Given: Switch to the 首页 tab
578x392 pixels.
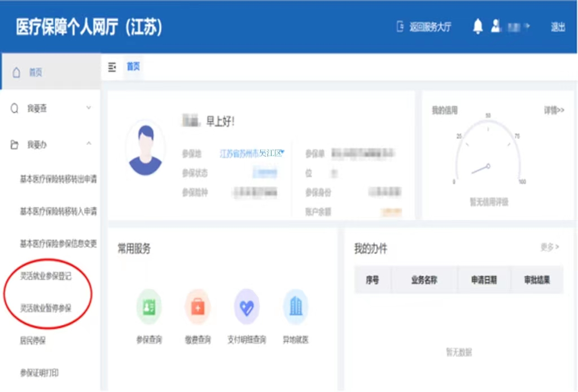Looking at the screenshot, I should coord(133,67).
